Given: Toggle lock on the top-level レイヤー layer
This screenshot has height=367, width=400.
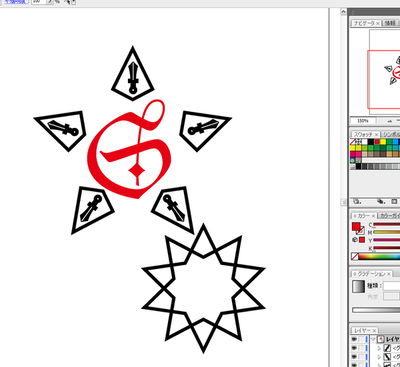Looking at the screenshot, I should 362,339.
